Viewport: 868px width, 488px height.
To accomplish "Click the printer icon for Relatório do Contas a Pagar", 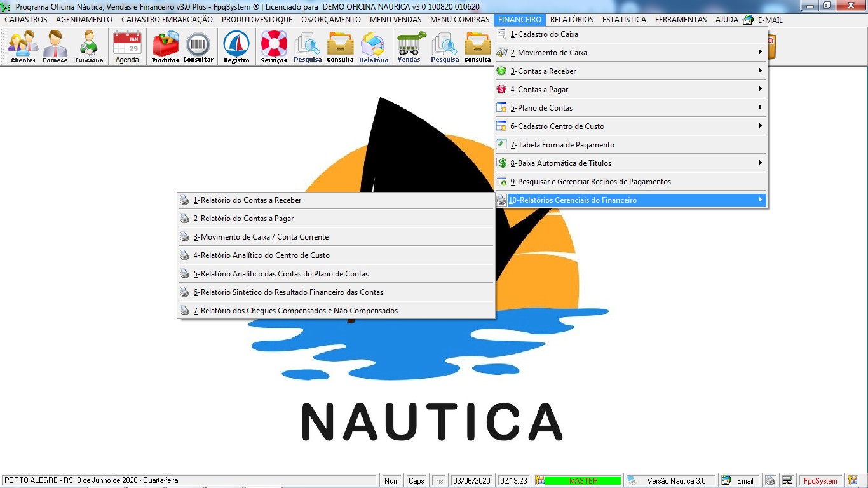I will click(184, 219).
